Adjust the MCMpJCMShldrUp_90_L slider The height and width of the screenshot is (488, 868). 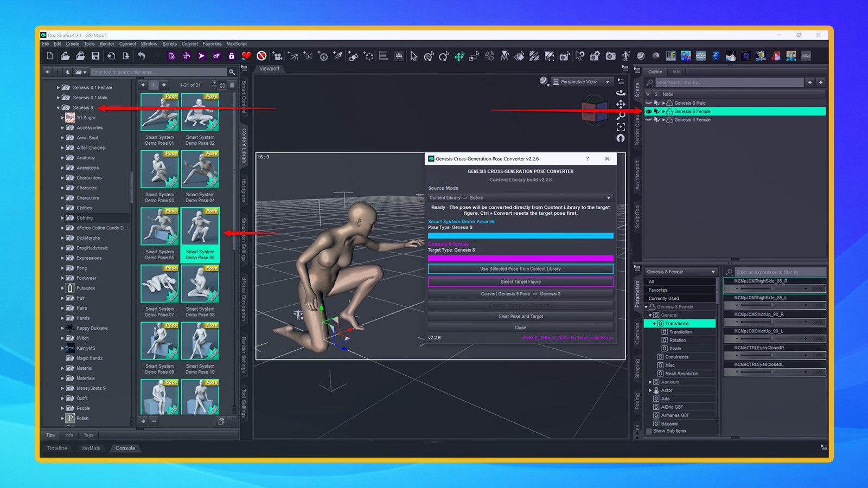[x=775, y=339]
